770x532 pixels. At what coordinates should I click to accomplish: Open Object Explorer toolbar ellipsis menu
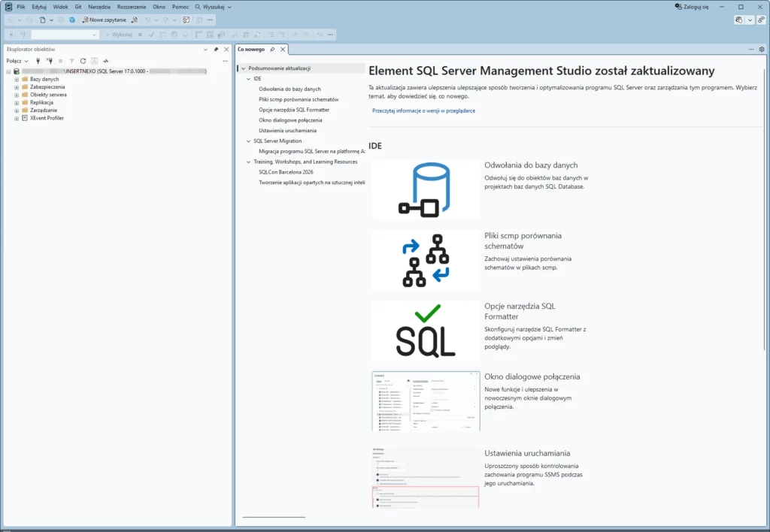pos(225,61)
